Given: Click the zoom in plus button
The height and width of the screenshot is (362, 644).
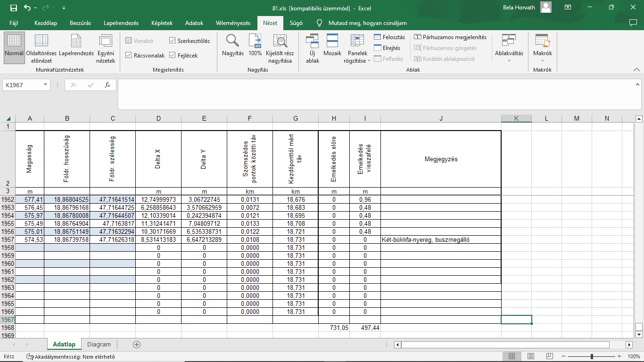Looking at the screenshot, I should coord(619,356).
